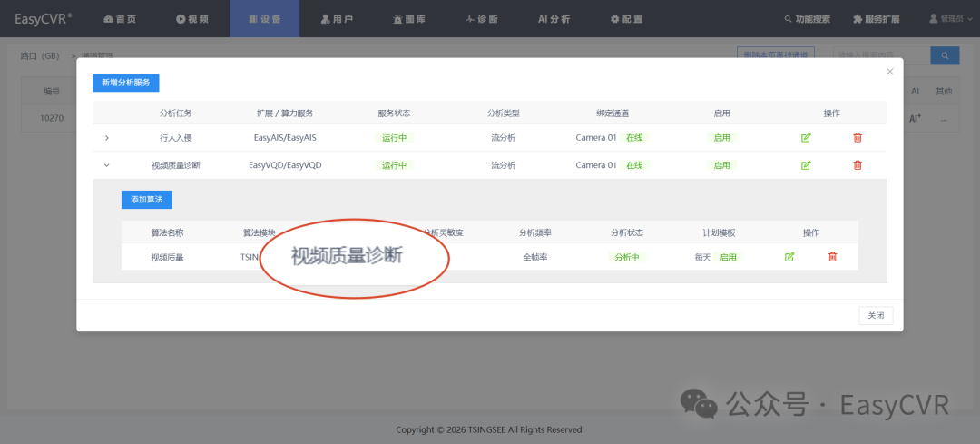
Task: Click the 10270 number cell
Action: tap(51, 118)
